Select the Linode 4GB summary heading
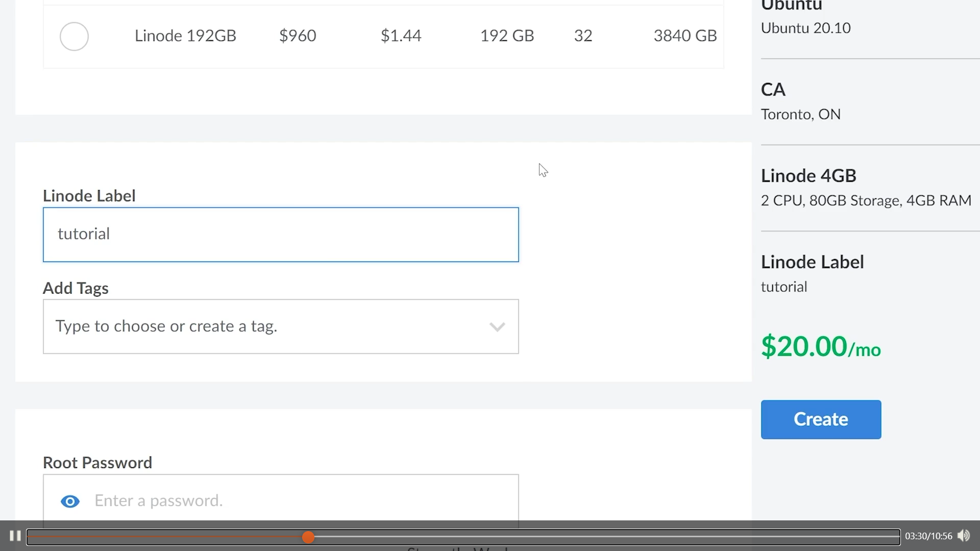Screen dimensions: 980x551 coord(808,176)
